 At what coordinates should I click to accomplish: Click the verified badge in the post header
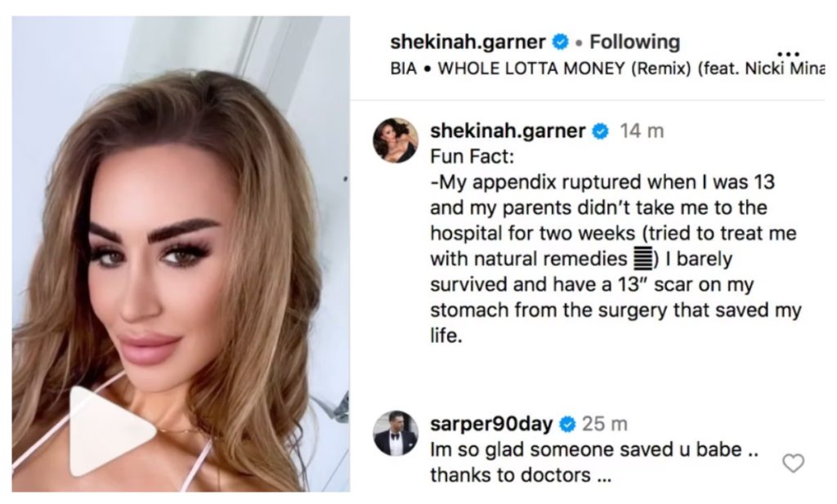click(560, 42)
